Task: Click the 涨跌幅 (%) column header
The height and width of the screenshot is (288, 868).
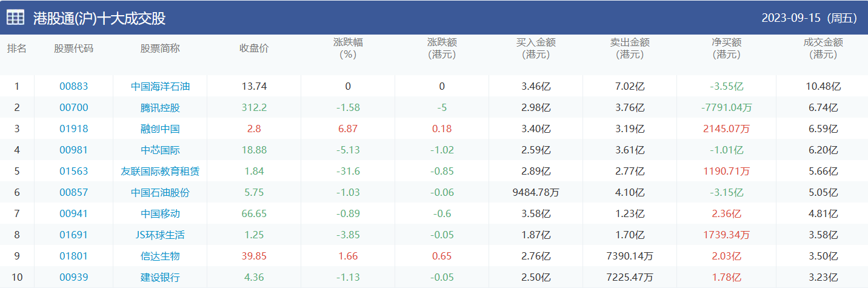Action: (348, 49)
